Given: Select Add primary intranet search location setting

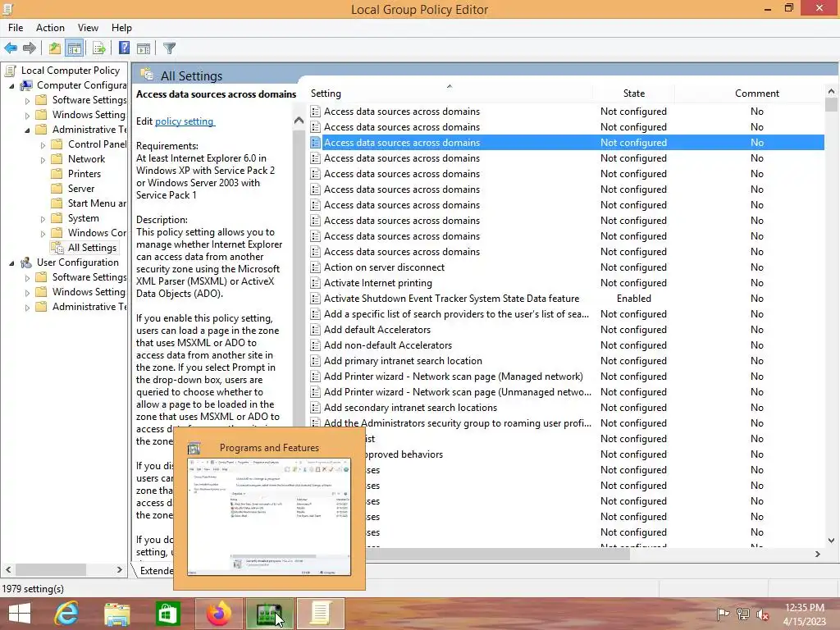Looking at the screenshot, I should pos(403,361).
